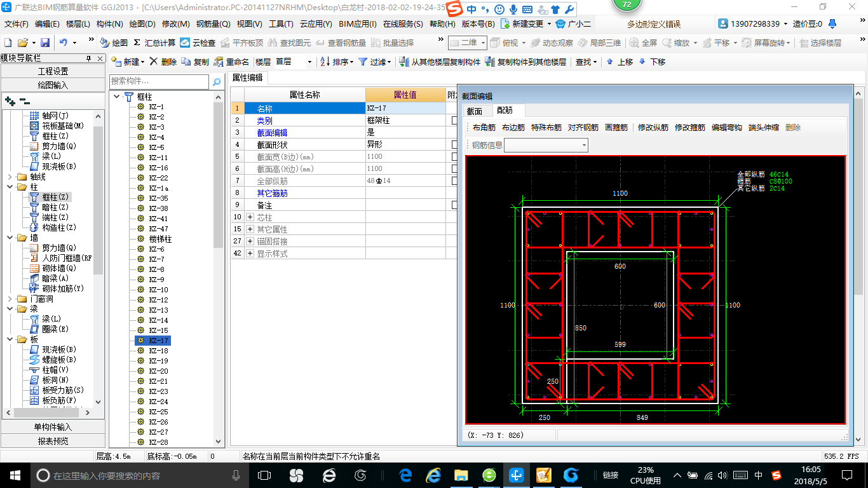868x488 pixels.
Task: Click the 画箍筋 button
Action: (616, 127)
